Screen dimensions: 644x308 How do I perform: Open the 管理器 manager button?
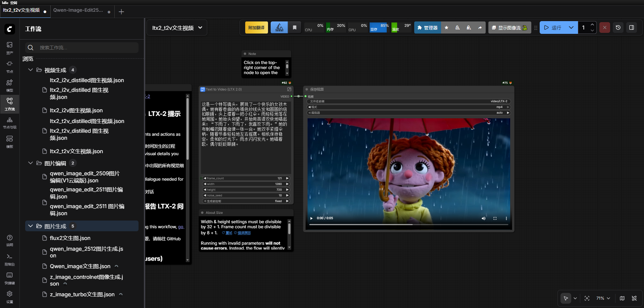[x=427, y=28]
